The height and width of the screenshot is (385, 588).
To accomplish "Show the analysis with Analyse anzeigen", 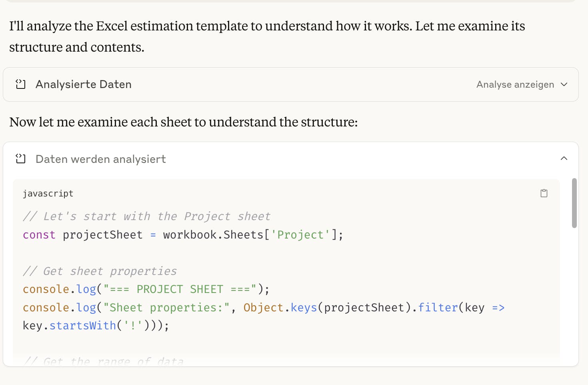I will (x=515, y=84).
